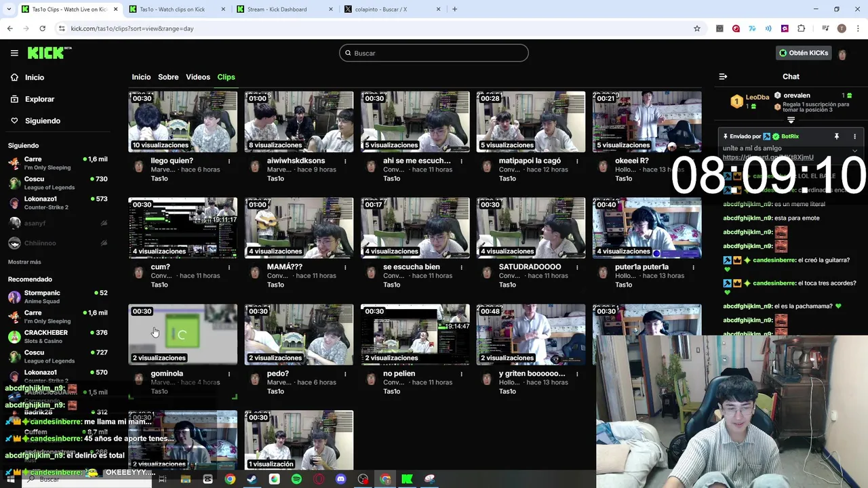This screenshot has width=868, height=488.
Task: Expand pinned message with chevron
Action: pyautogui.click(x=854, y=150)
